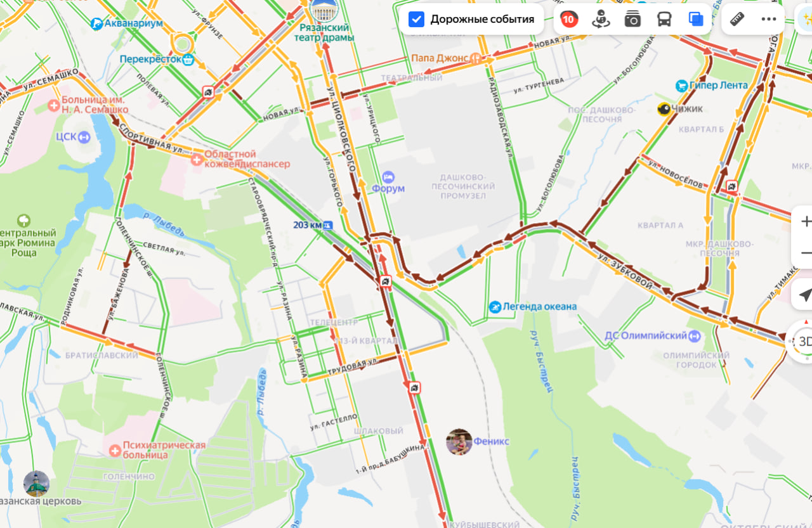Open the map layers selector
This screenshot has width=812, height=528.
coord(696,19)
